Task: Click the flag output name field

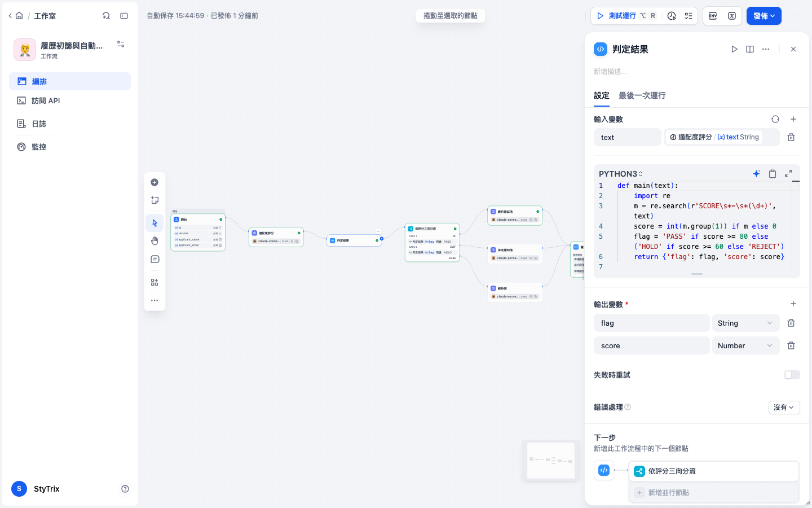Action: [652, 323]
